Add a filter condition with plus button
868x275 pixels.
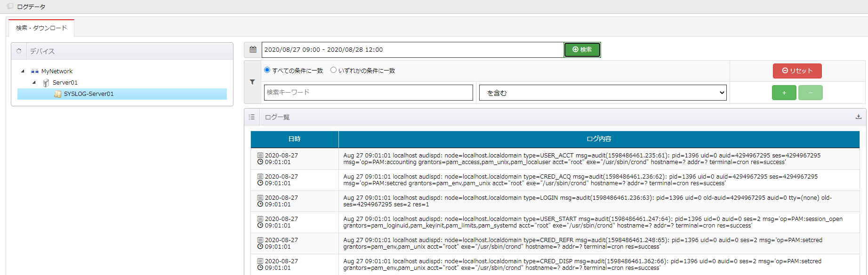[784, 93]
